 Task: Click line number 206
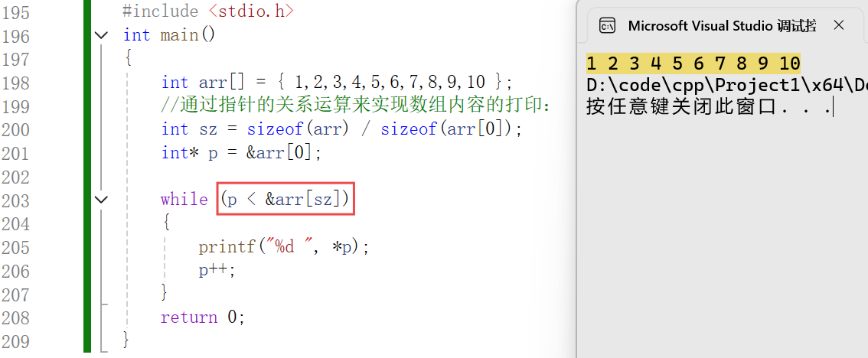[x=15, y=271]
